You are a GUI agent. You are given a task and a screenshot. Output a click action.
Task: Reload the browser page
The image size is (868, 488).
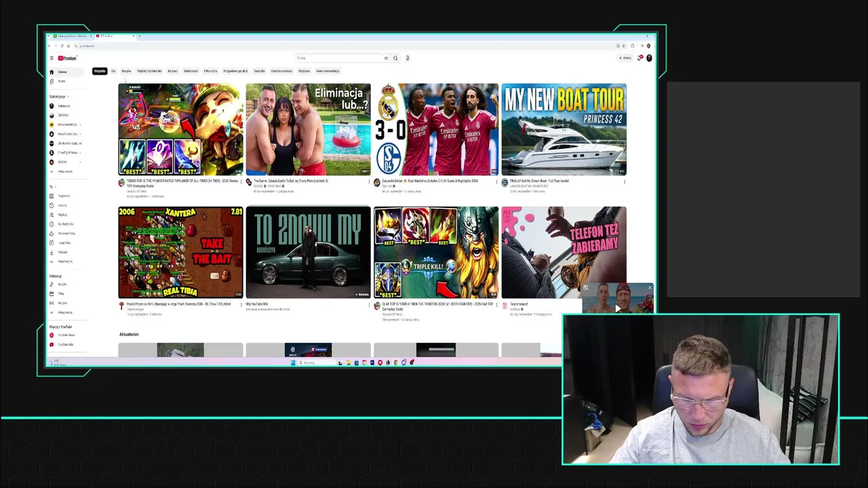coord(62,46)
